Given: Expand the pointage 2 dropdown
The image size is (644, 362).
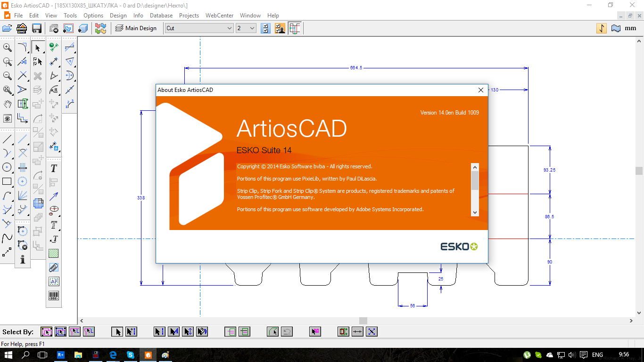Looking at the screenshot, I should [246, 28].
